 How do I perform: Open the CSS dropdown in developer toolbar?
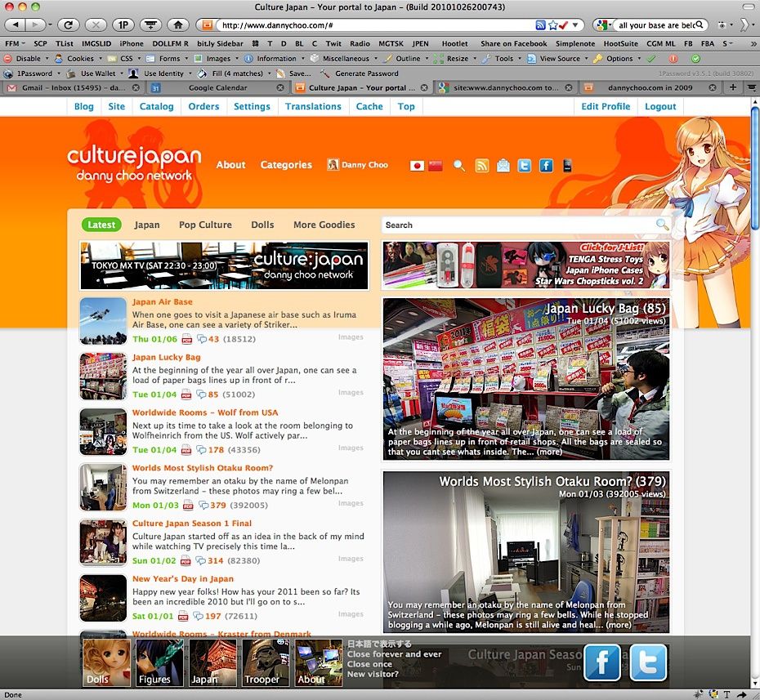click(x=124, y=59)
